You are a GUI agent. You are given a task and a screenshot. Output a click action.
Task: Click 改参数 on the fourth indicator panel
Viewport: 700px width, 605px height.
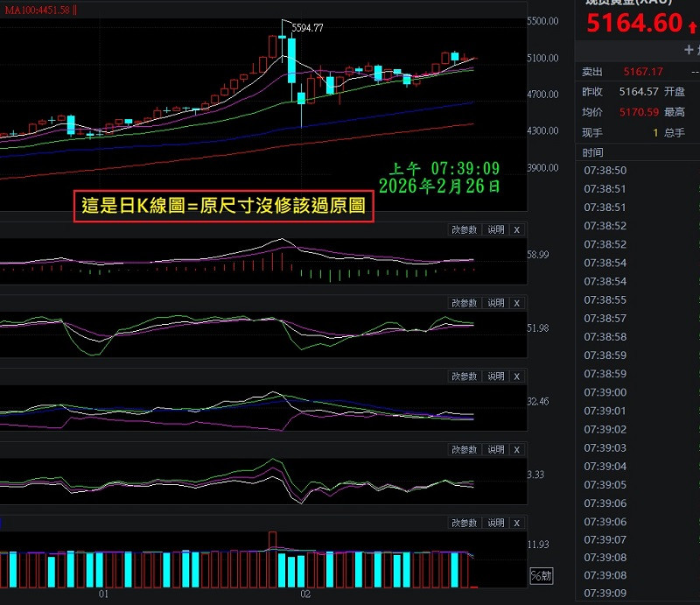point(465,449)
